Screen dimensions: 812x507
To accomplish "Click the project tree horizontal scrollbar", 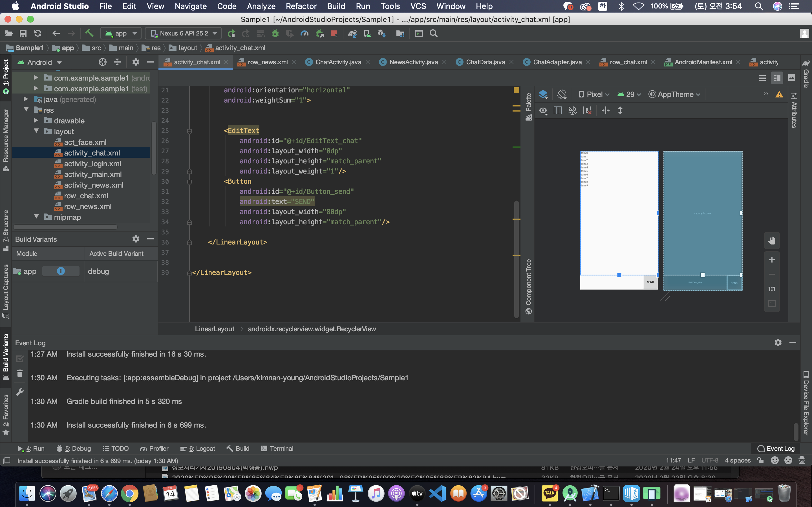I will coord(65,227).
